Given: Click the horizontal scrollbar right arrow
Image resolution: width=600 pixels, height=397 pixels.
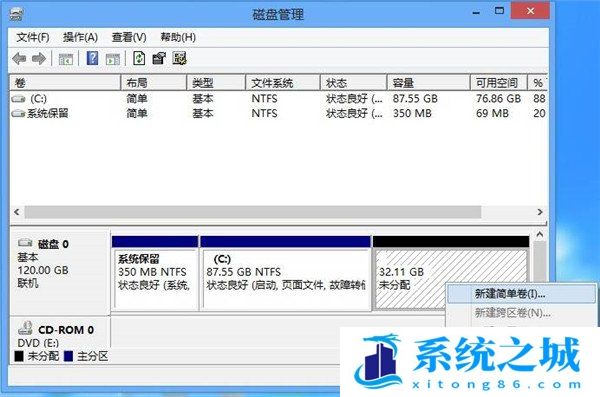Looking at the screenshot, I should (x=540, y=212).
